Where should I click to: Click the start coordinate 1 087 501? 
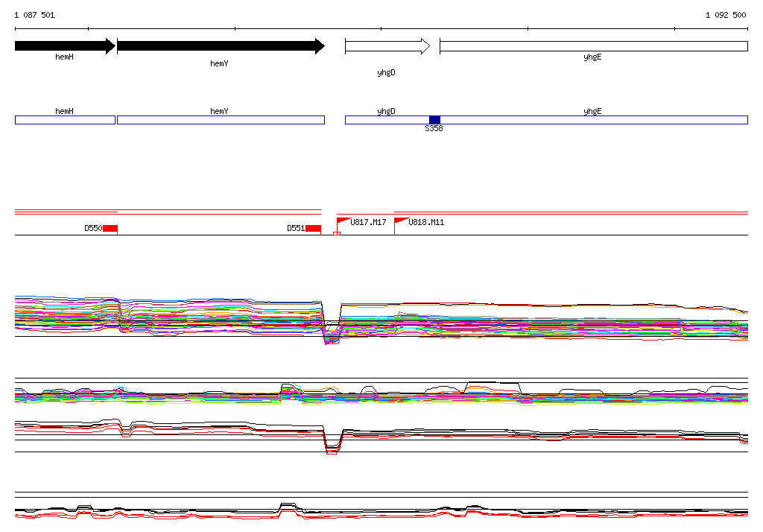pyautogui.click(x=34, y=15)
